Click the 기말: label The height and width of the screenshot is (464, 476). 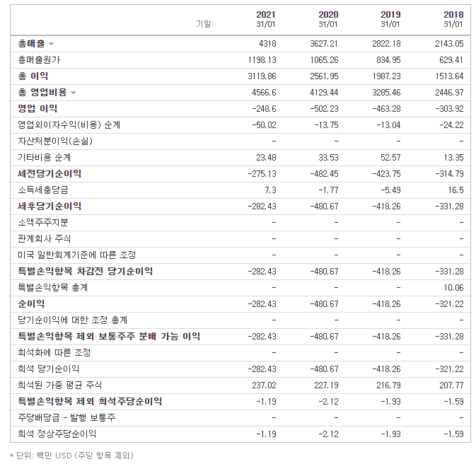204,23
